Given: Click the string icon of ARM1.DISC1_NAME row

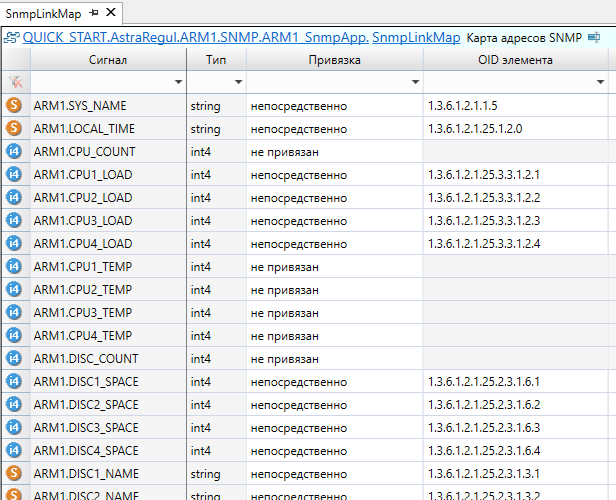Looking at the screenshot, I should point(14,473).
